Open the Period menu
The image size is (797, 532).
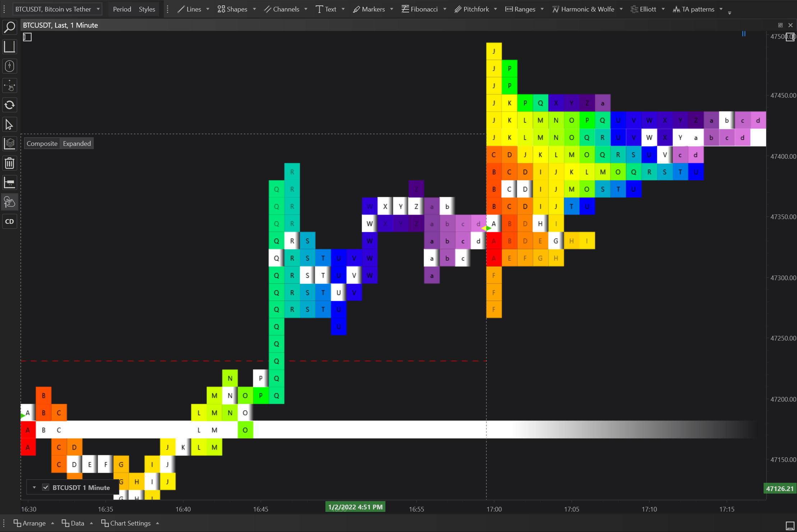pos(122,9)
